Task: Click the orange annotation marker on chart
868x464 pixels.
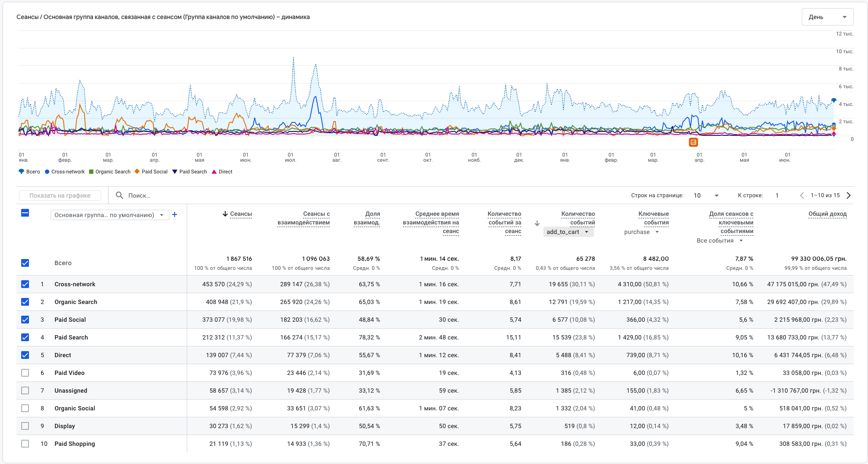Action: point(693,142)
